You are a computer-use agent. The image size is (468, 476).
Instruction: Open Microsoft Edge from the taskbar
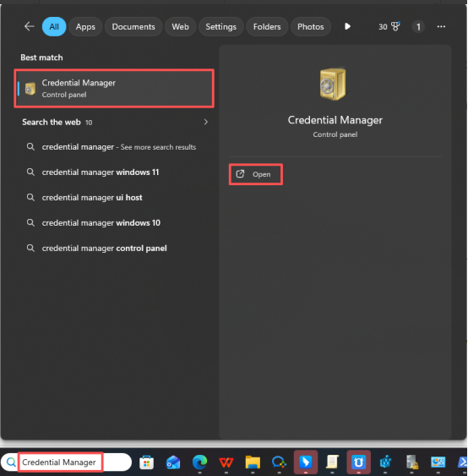coord(199,462)
